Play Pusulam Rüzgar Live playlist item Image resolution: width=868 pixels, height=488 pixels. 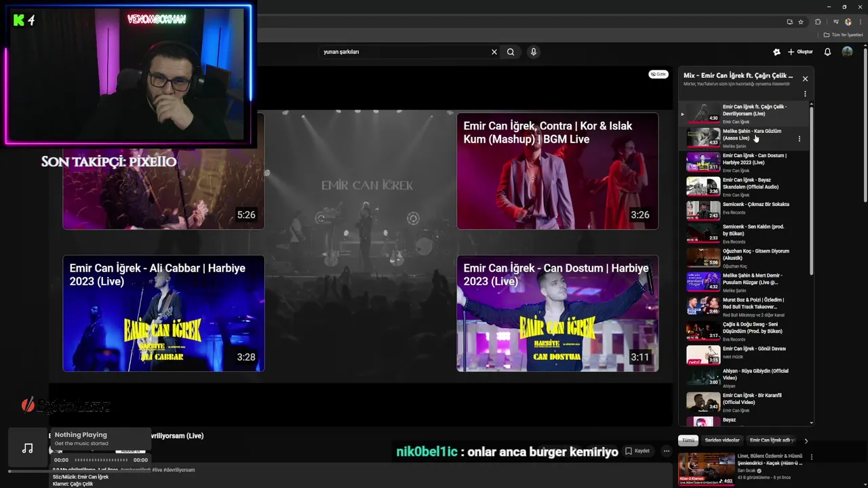point(744,282)
